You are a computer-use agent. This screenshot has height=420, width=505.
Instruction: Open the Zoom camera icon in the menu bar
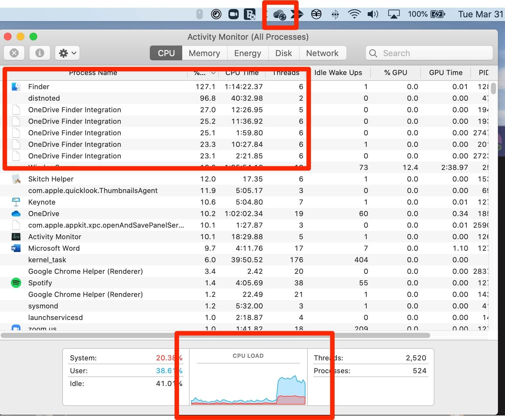click(x=234, y=14)
